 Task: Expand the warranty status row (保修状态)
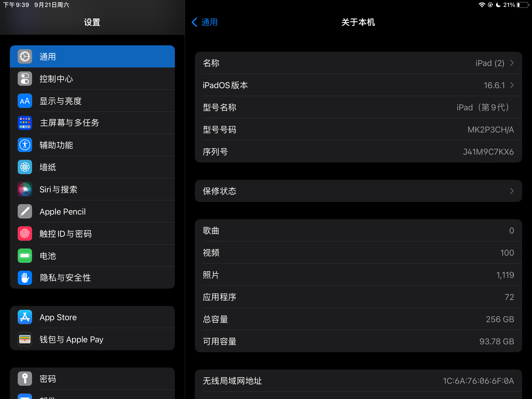point(358,191)
